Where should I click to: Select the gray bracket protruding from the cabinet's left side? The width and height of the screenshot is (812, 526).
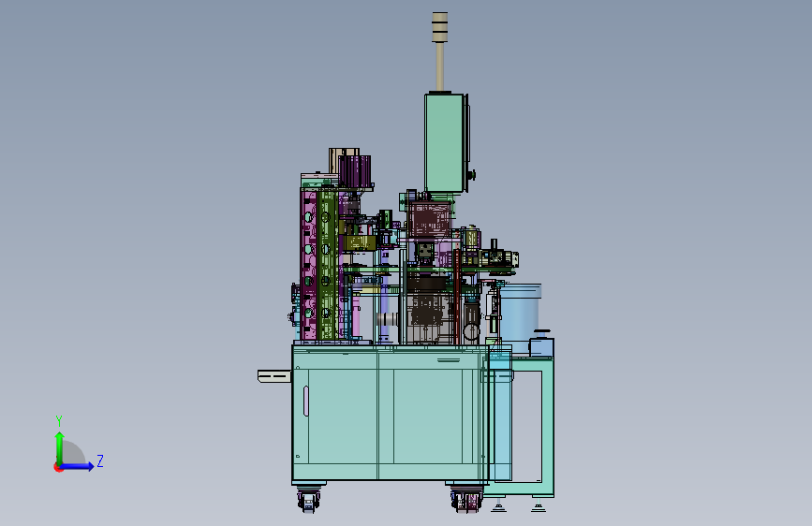274,376
